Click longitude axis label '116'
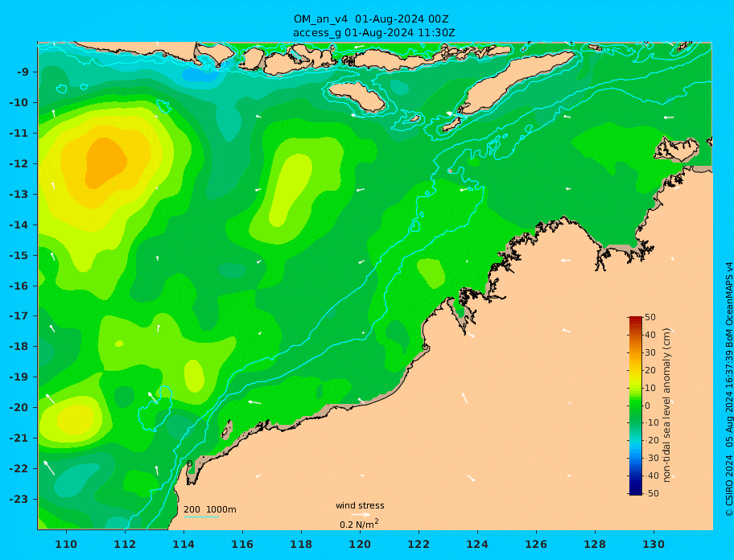Screen dimensions: 734x560 coord(242,544)
